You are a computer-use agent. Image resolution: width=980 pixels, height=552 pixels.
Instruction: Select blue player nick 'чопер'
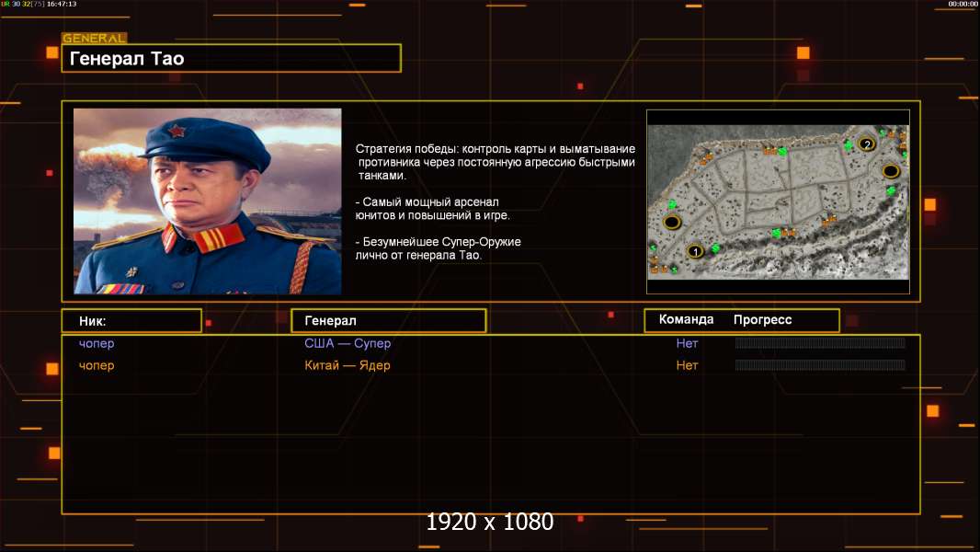97,343
